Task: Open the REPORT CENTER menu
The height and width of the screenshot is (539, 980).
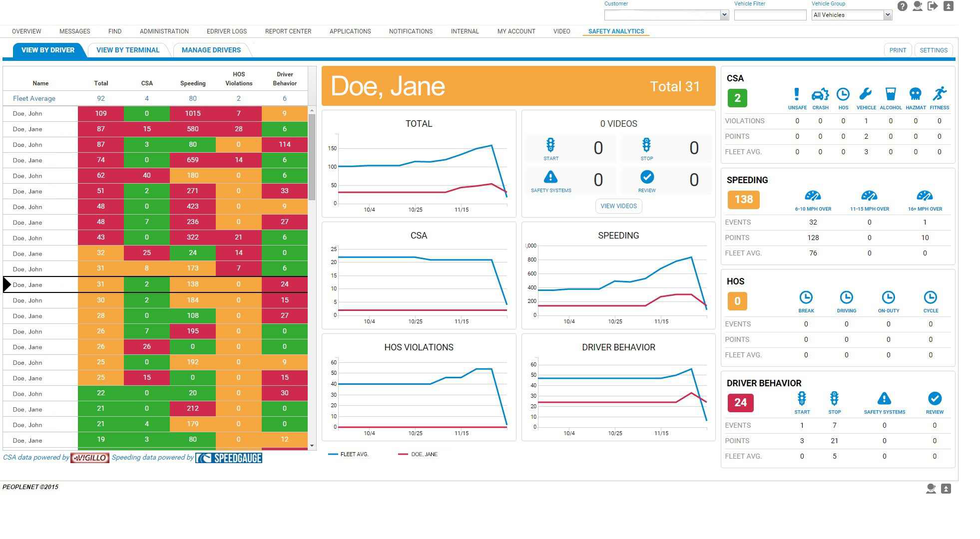Action: tap(288, 31)
